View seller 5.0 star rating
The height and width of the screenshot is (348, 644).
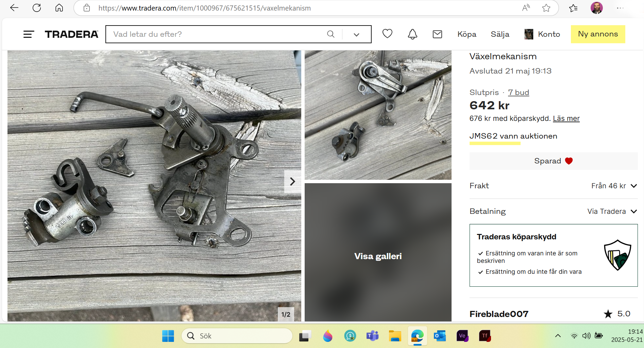point(617,314)
